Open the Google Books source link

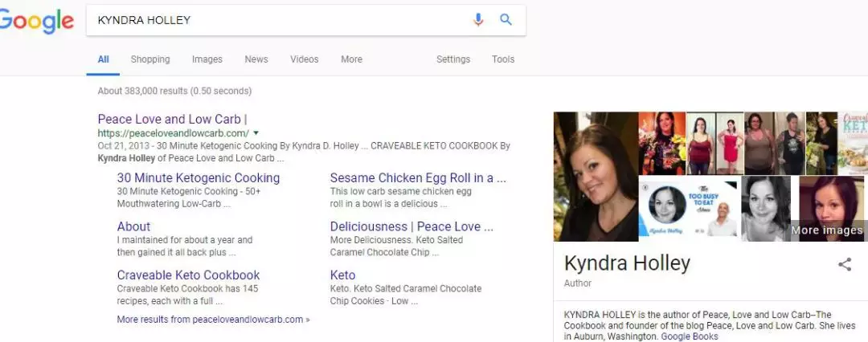(x=690, y=336)
